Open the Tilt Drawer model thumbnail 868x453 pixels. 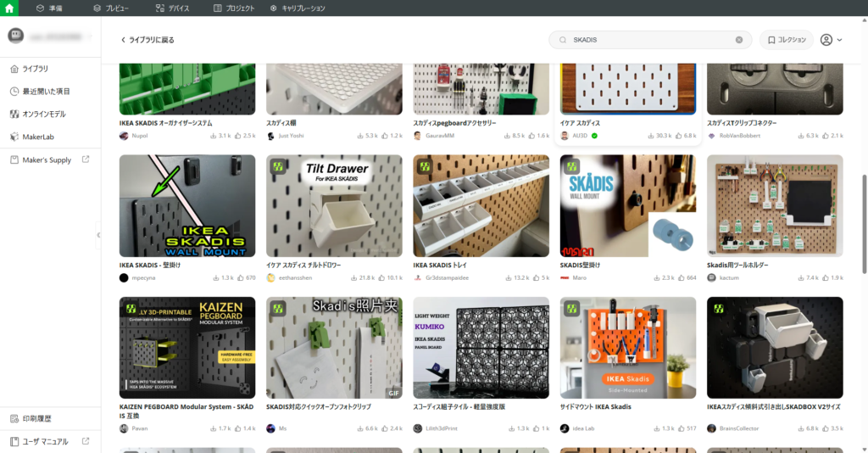[334, 205]
